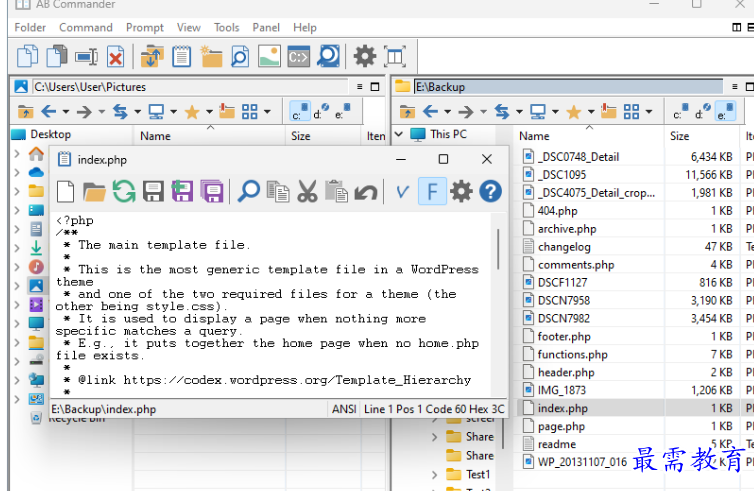Open the Folder menu
754x491 pixels.
[30, 27]
